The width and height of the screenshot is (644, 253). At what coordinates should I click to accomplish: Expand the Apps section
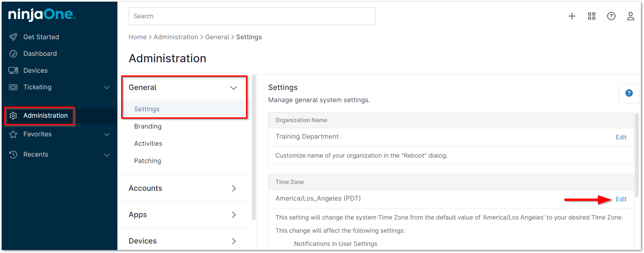pyautogui.click(x=234, y=215)
